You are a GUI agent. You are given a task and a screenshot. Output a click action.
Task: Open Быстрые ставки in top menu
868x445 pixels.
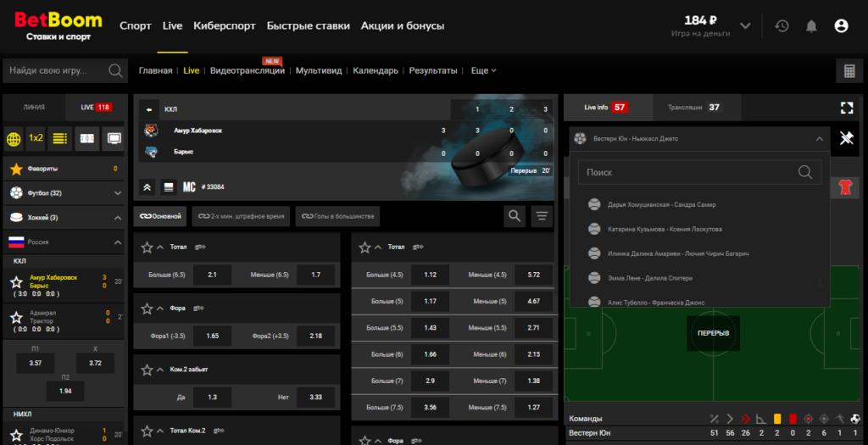(309, 26)
